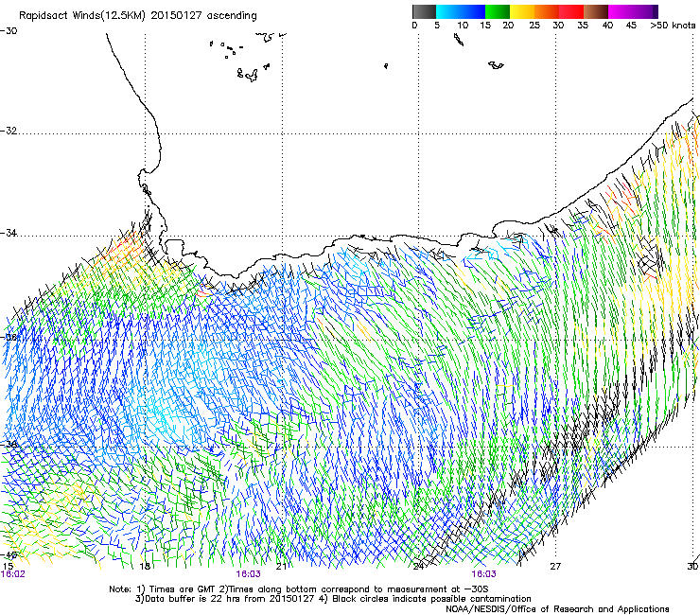
Task: Click the '27' longitude axis label
Action: point(555,567)
